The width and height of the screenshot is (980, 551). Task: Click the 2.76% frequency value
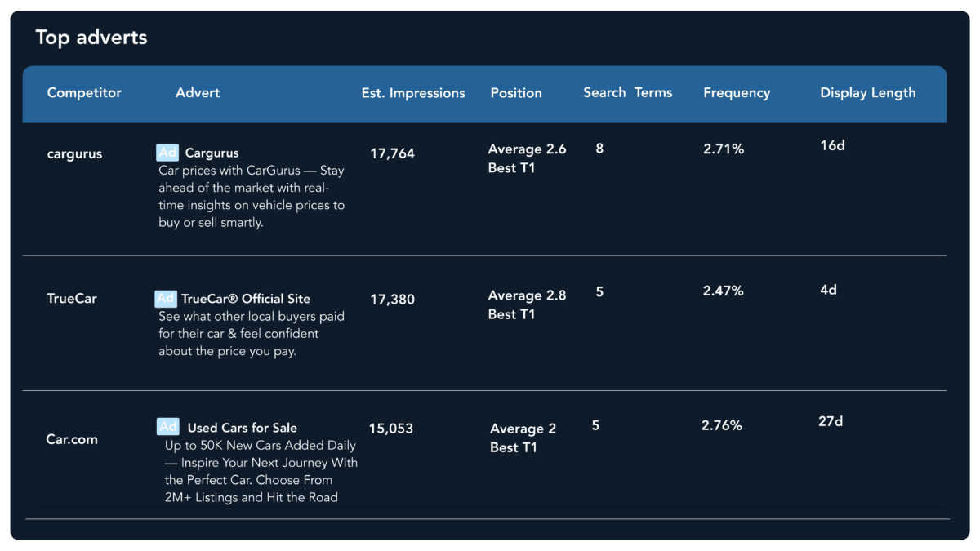pyautogui.click(x=722, y=425)
